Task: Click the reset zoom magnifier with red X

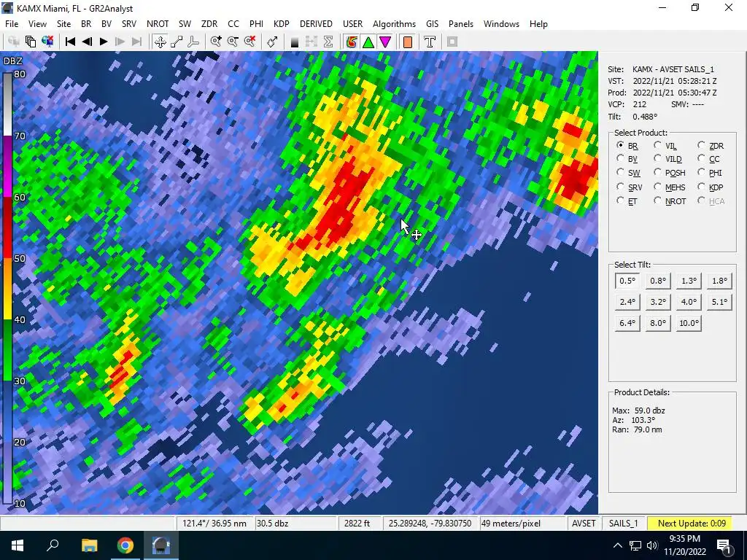Action: click(249, 42)
